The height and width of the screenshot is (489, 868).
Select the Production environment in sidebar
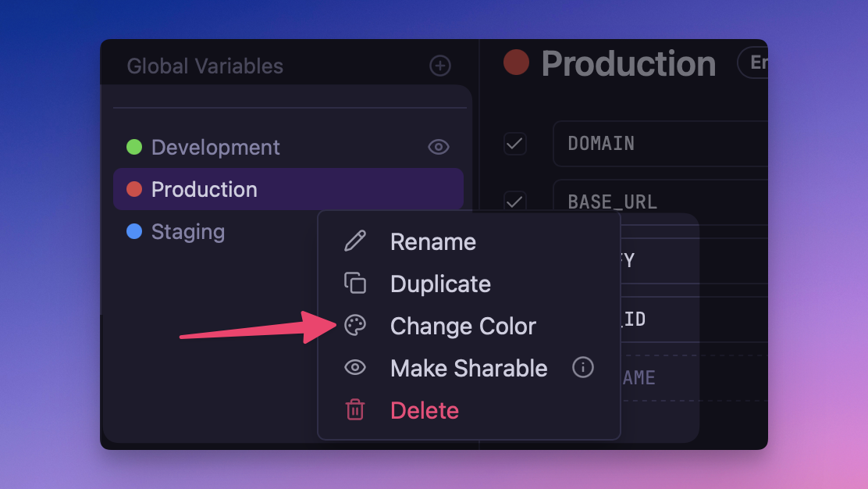(x=205, y=189)
